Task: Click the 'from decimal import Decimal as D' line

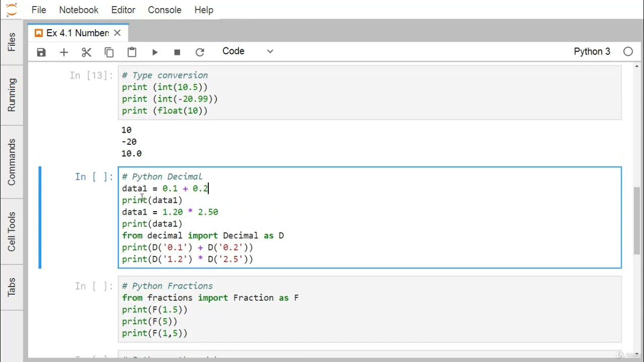Action: (203, 235)
